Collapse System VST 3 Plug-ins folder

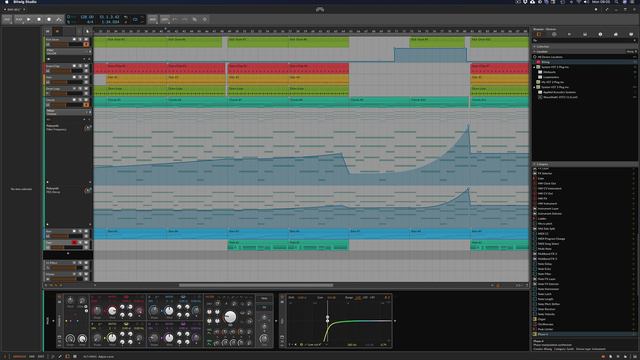[535, 87]
